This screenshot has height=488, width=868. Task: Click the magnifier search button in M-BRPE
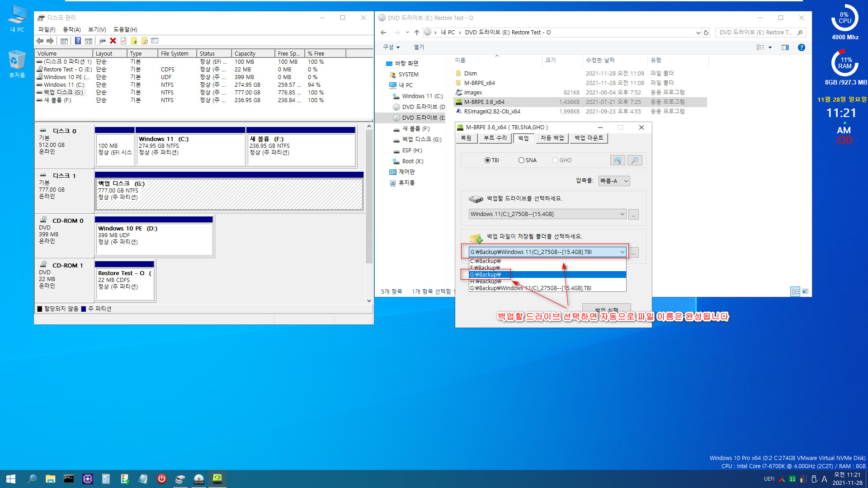[635, 160]
